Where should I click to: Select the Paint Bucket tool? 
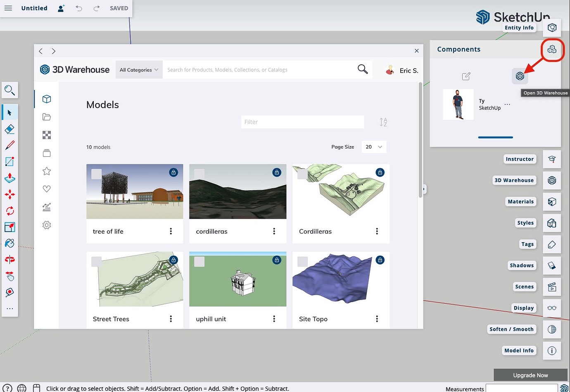click(10, 243)
